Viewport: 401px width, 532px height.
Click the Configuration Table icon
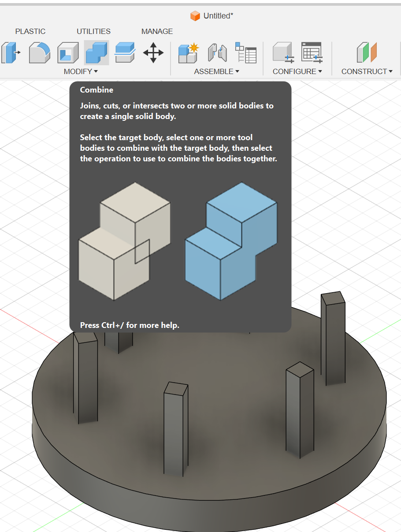312,52
